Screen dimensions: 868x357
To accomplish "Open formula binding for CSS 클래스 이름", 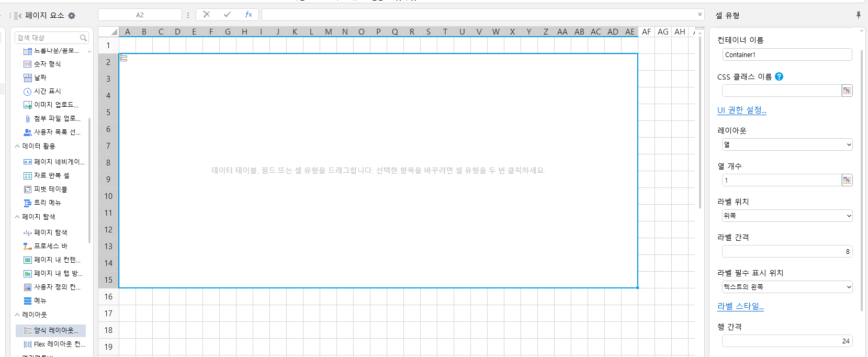I will tap(847, 91).
